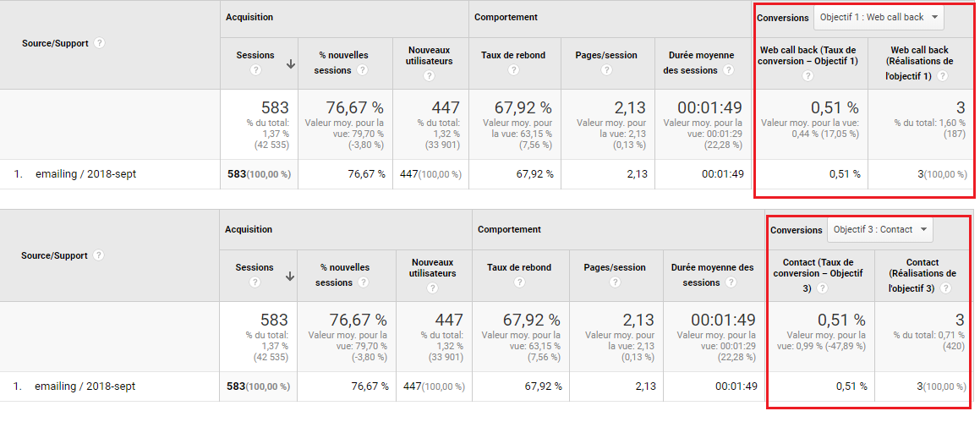The height and width of the screenshot is (422, 980).
Task: Click Sessions sort arrow in Objectif 3 table
Action: 290,276
